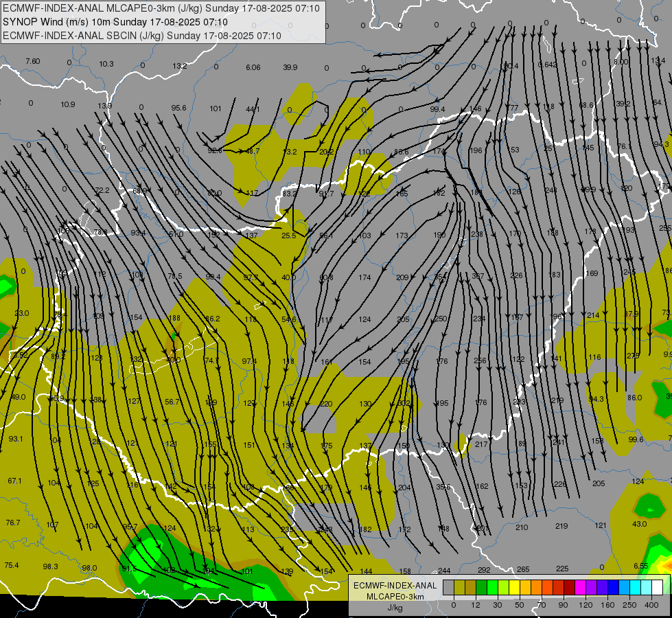Click the map value 25.5

click(289, 236)
